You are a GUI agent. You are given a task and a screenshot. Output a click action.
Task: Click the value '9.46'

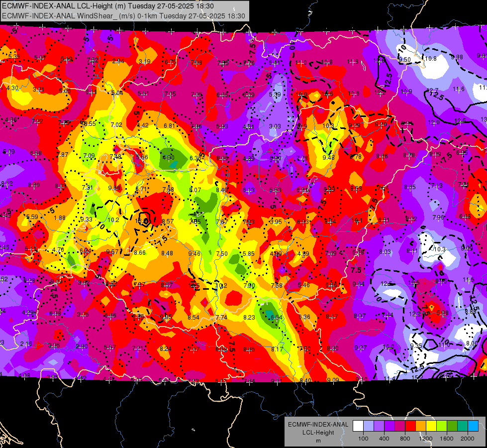[195, 254]
